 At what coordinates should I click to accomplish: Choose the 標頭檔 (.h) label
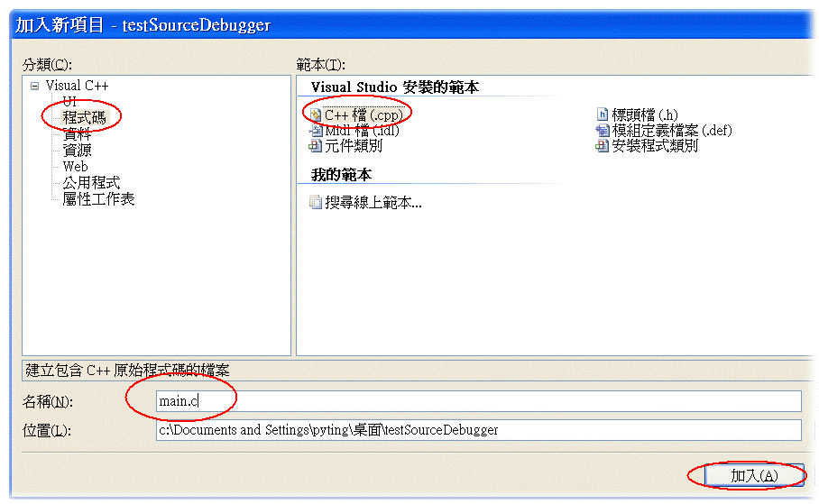point(645,115)
